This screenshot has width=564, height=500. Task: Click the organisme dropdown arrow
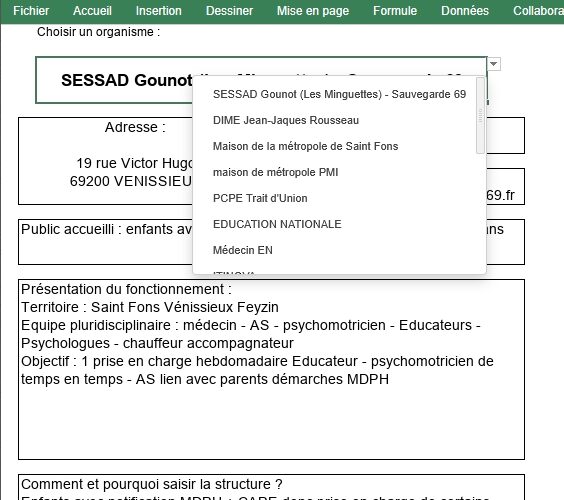pos(494,64)
